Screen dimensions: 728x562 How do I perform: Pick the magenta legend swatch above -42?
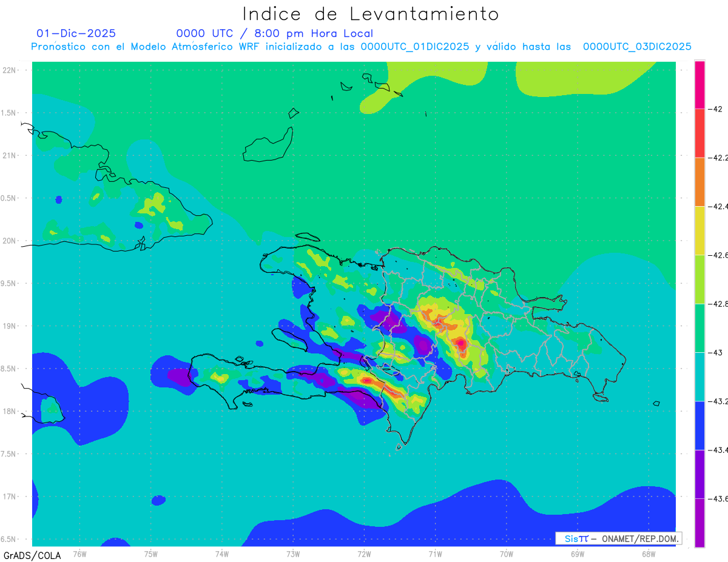coord(699,85)
